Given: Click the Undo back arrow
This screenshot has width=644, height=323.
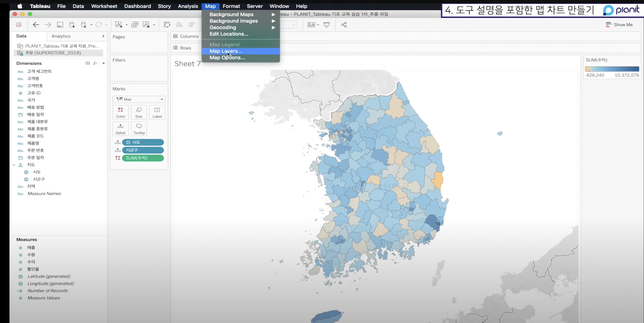Looking at the screenshot, I should click(x=36, y=25).
